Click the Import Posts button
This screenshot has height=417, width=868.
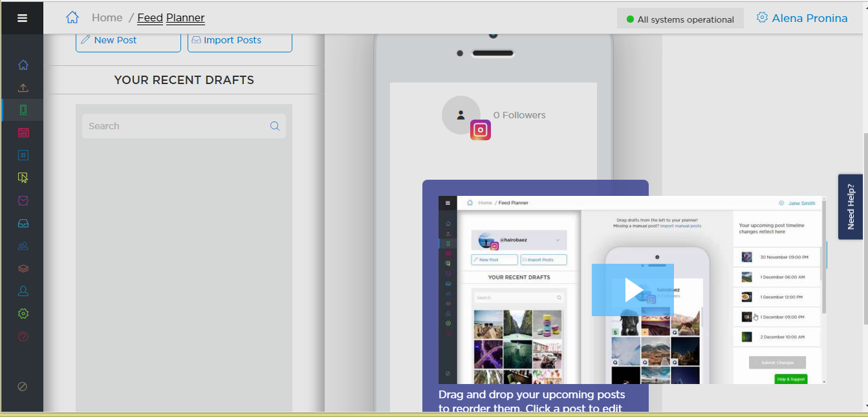(x=240, y=40)
